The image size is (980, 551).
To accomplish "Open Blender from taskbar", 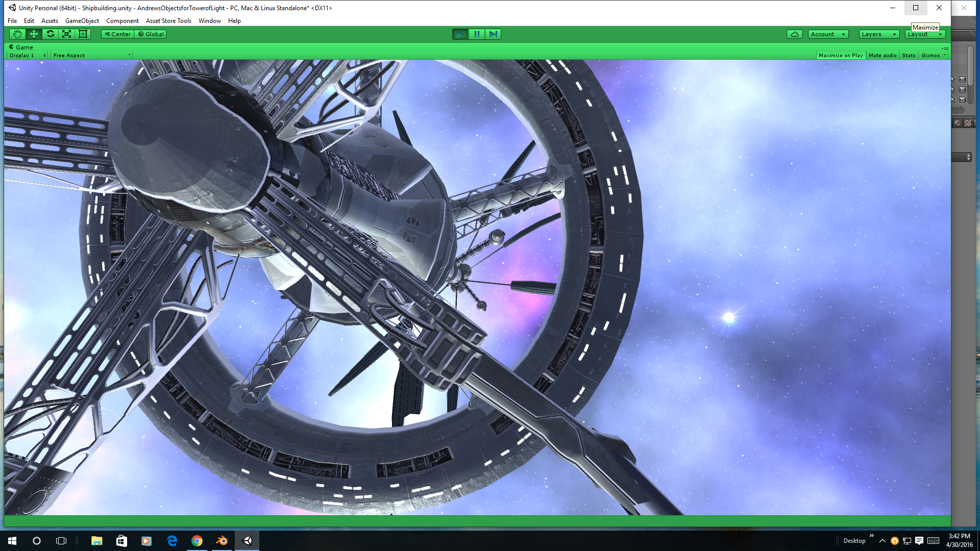I will pos(222,541).
